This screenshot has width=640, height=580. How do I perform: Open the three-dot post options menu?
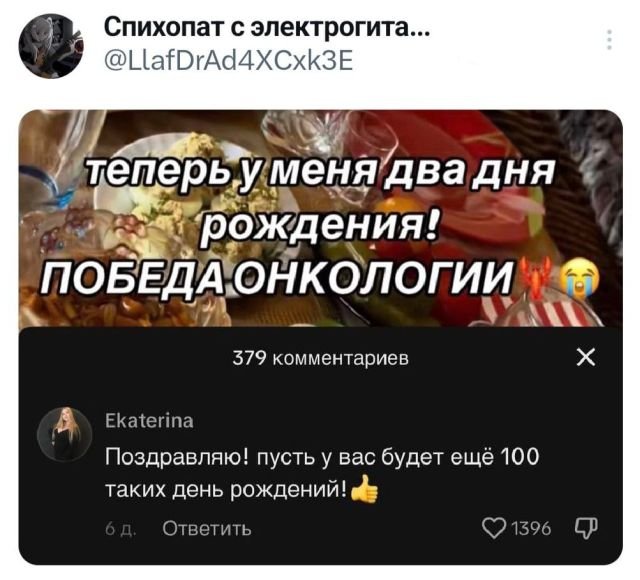609,40
